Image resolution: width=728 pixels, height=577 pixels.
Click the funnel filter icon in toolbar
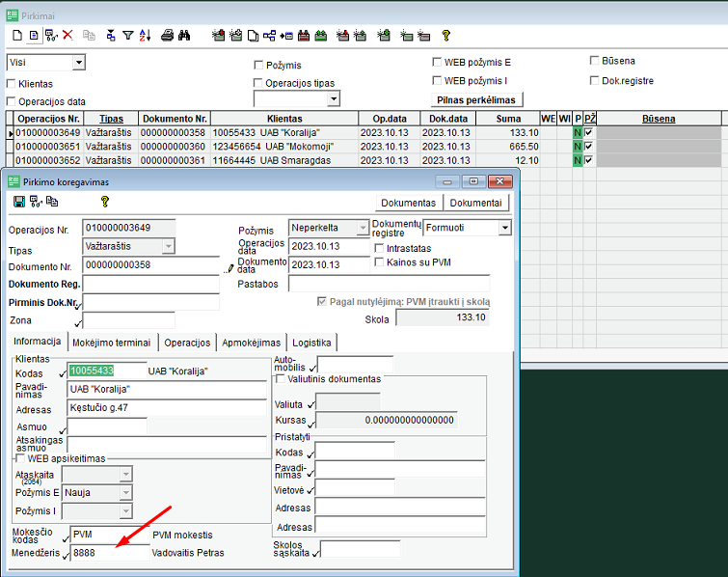pyautogui.click(x=128, y=36)
